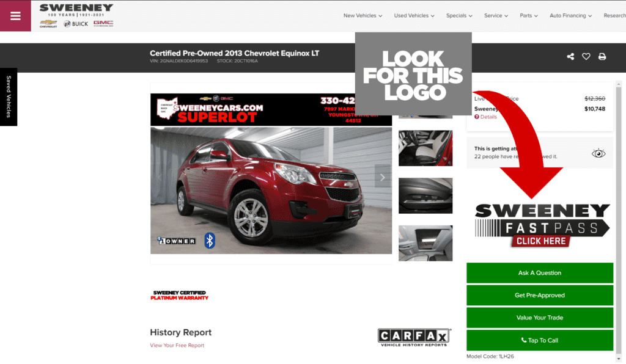Advance to next vehicle photo arrow
The height and width of the screenshot is (364, 626).
click(x=383, y=177)
